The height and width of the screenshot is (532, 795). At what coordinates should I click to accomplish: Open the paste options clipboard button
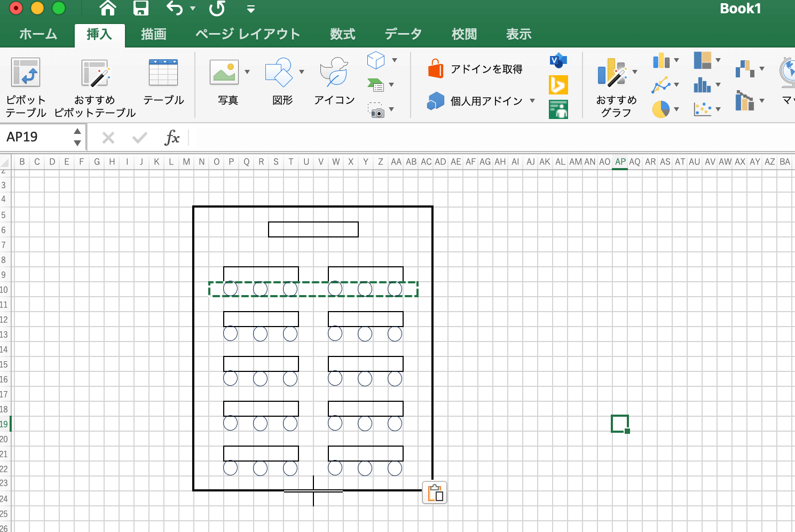click(x=435, y=493)
